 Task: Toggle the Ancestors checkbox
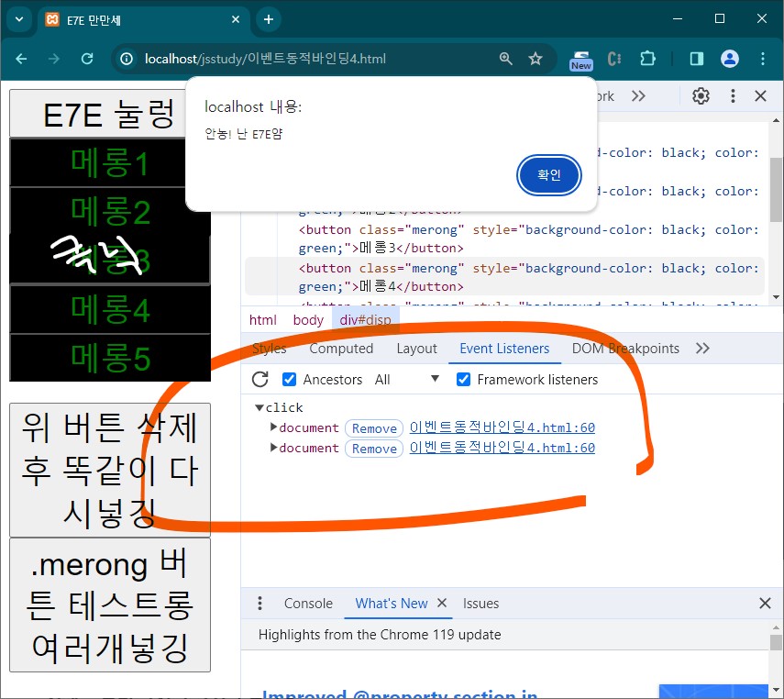(x=289, y=379)
